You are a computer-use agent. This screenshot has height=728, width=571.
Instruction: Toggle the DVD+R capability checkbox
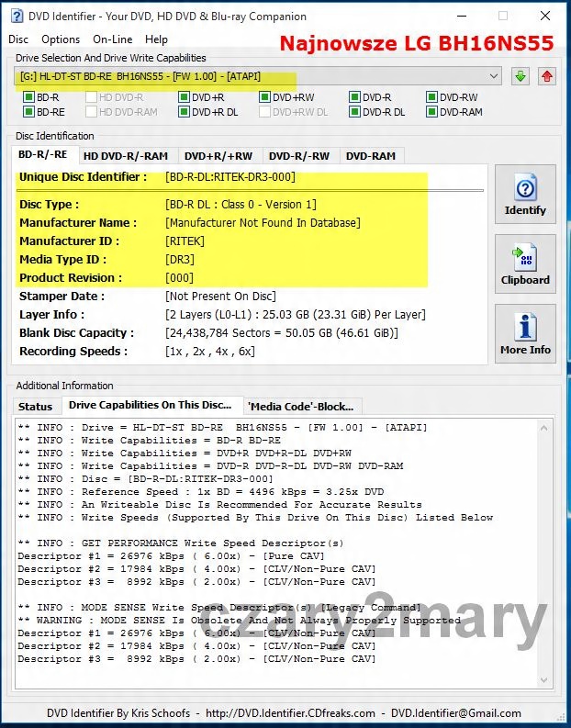184,97
